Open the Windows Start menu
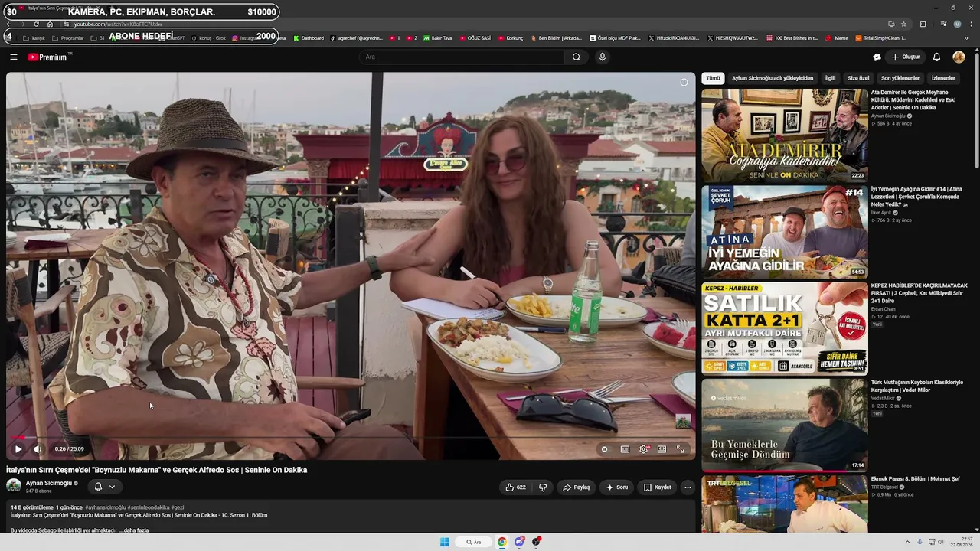The height and width of the screenshot is (551, 980). click(444, 542)
